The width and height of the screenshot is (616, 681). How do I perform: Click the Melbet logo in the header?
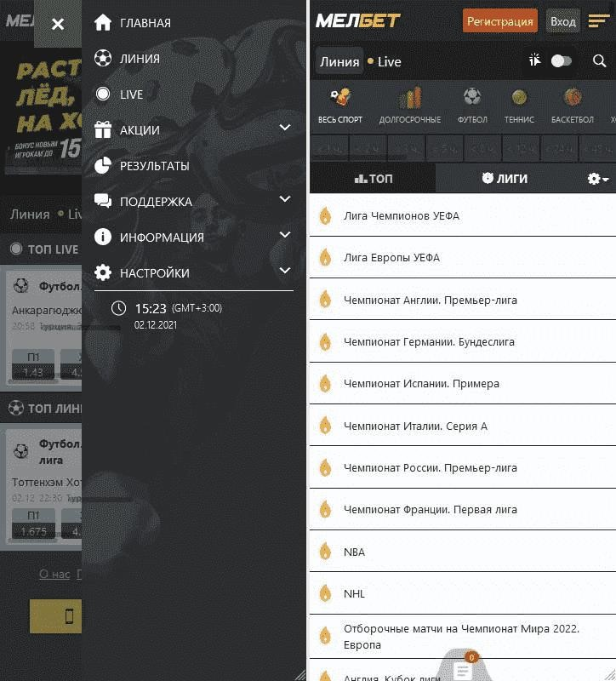tap(358, 20)
